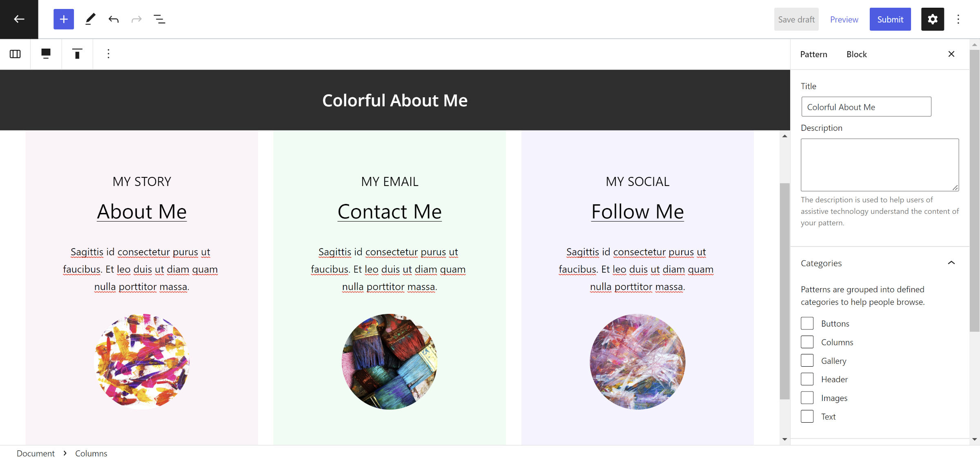Select the Pattern tab
980x459 pixels.
[813, 54]
